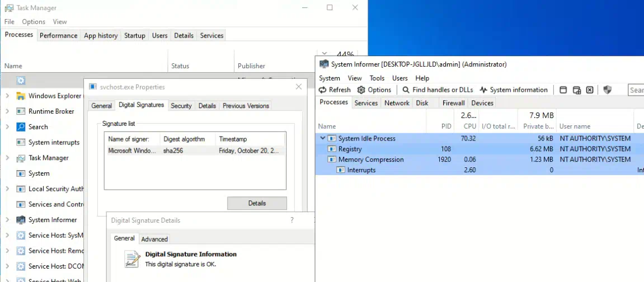Click Refresh in System Informer toolbar
Image resolution: width=644 pixels, height=282 pixels.
tap(335, 90)
